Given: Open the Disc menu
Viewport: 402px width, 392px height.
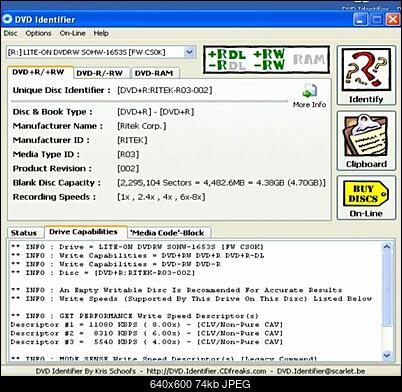Looking at the screenshot, I should tap(10, 33).
